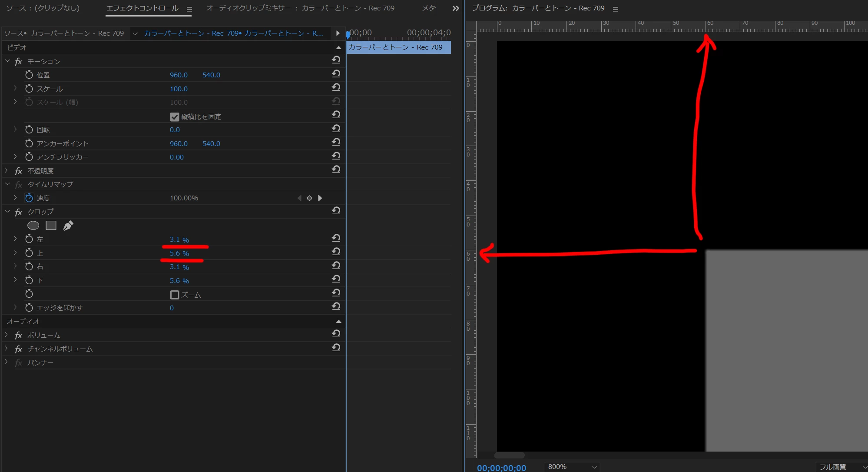868x472 pixels.
Task: Toggle the モーション fx effect switch
Action: click(19, 62)
